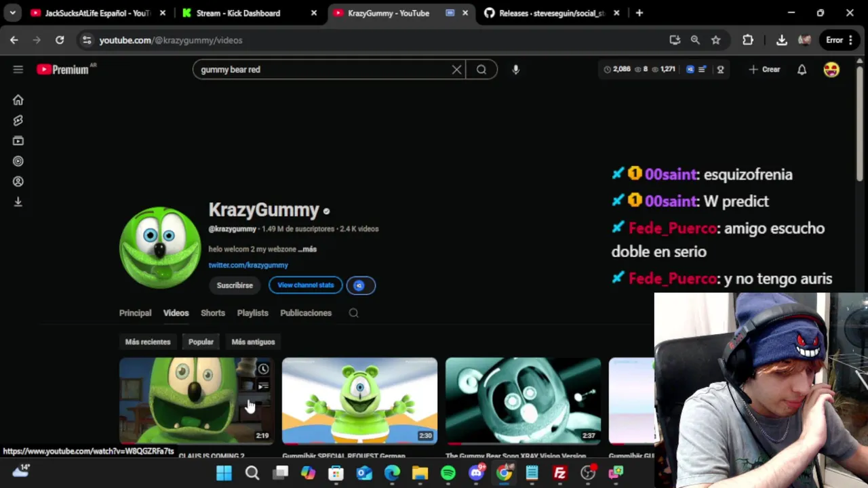Open FileZilla from the taskbar
The height and width of the screenshot is (488, 868).
coord(560,473)
